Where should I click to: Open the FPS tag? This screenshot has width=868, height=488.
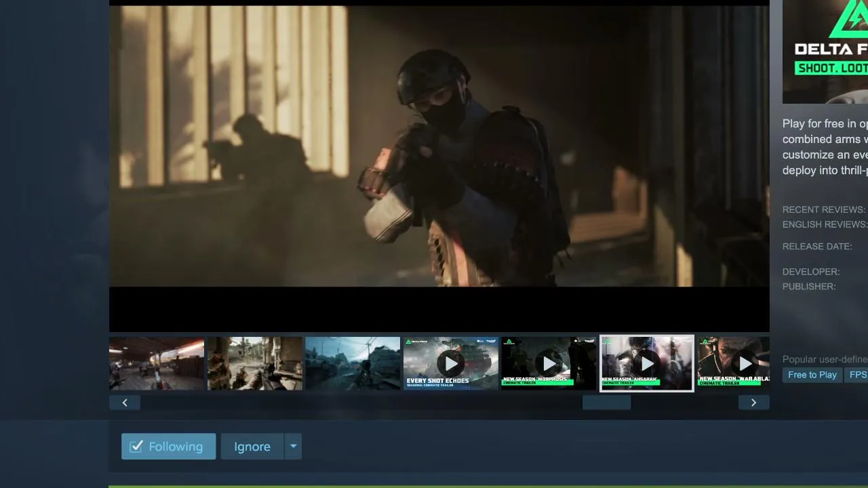[x=857, y=375]
